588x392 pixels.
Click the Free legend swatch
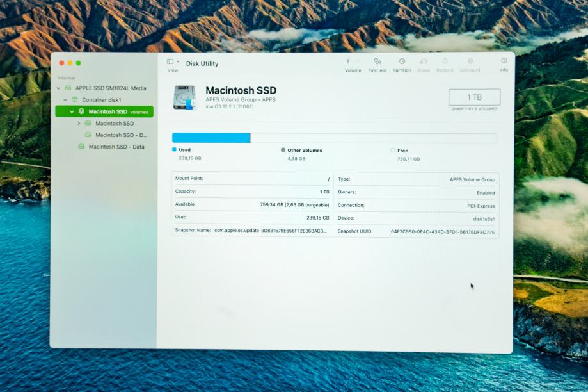click(x=393, y=150)
